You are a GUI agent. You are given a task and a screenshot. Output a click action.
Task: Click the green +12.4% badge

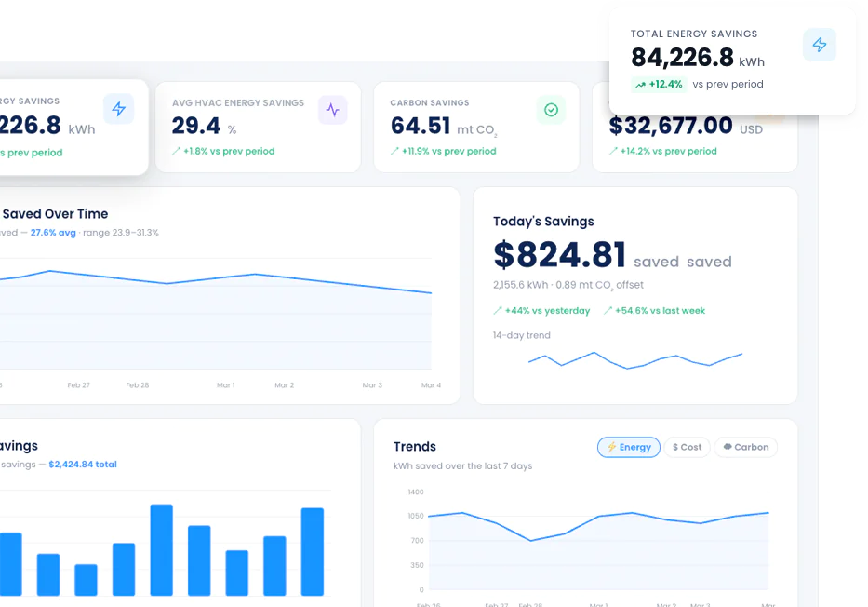[x=659, y=84]
